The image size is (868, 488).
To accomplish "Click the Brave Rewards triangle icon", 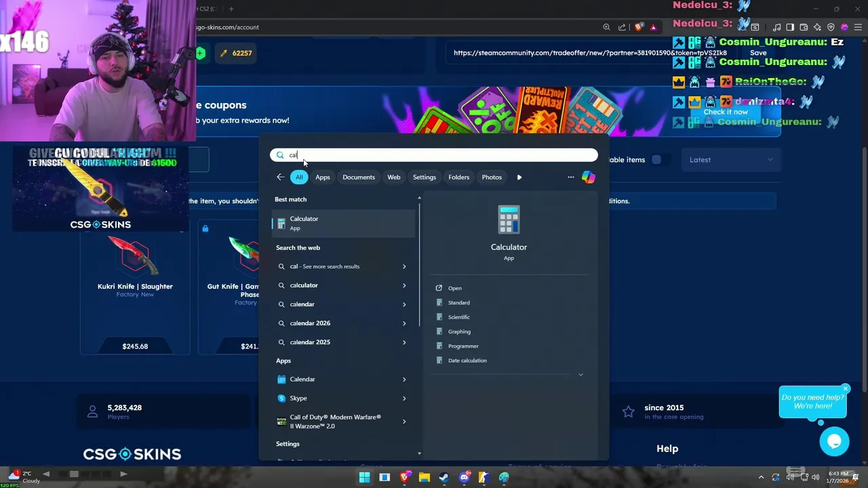I will pyautogui.click(x=653, y=27).
